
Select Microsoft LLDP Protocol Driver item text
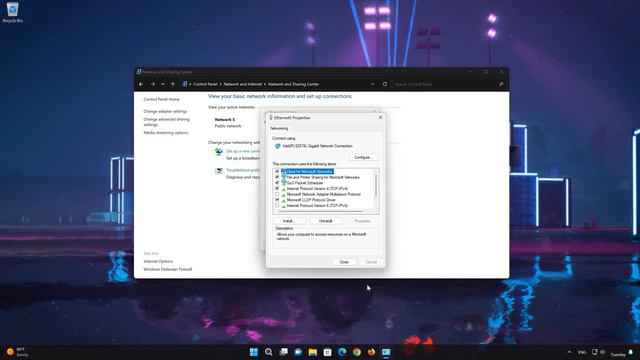pyautogui.click(x=311, y=200)
